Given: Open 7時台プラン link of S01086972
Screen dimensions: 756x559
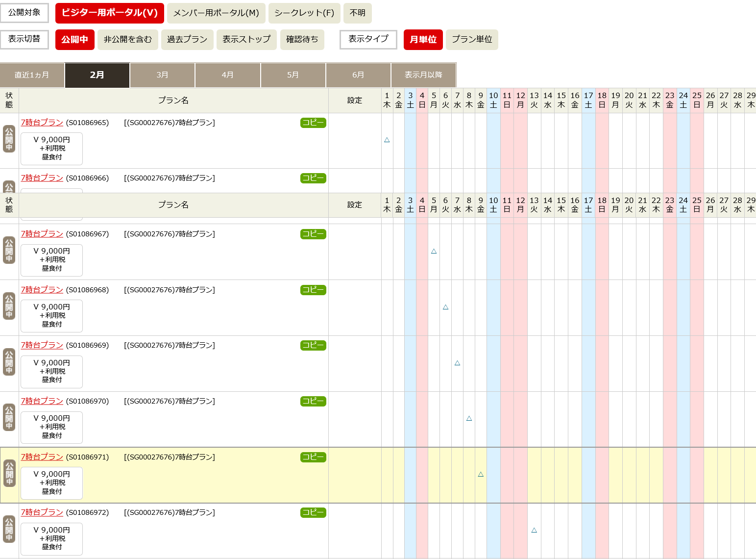Looking at the screenshot, I should tap(42, 512).
